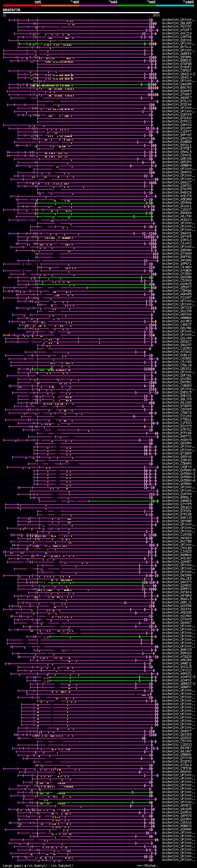Select the UniRef100_B2AUP9 label
Image resolution: width=197 pixels, height=868 pixels.
[x=177, y=91]
